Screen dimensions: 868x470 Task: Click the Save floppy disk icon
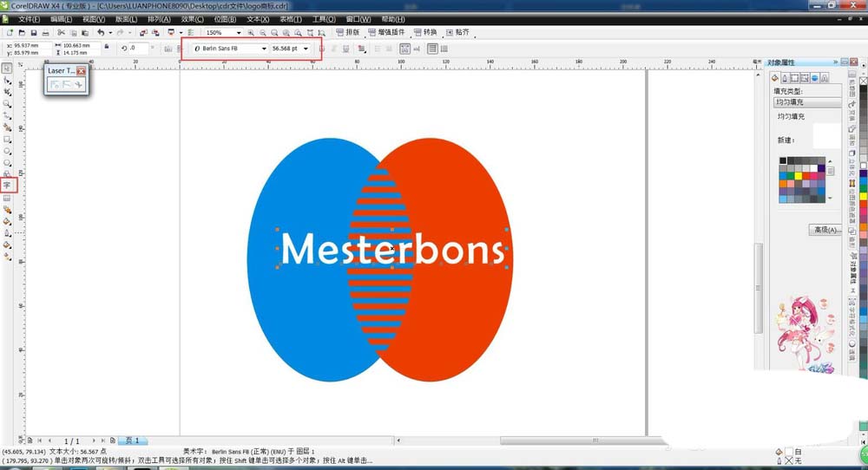[x=34, y=33]
